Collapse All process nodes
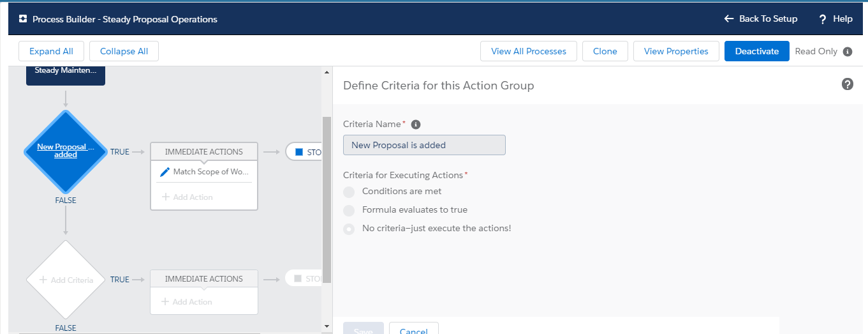 (124, 52)
